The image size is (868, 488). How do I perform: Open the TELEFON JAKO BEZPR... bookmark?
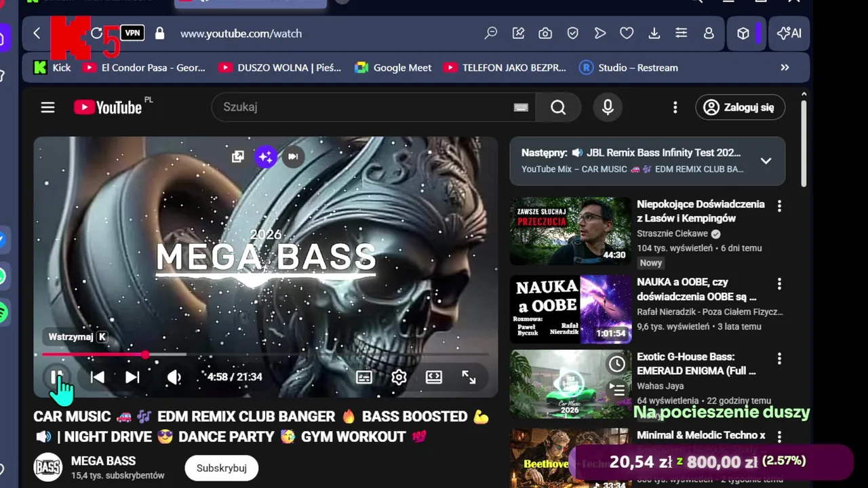(x=505, y=68)
